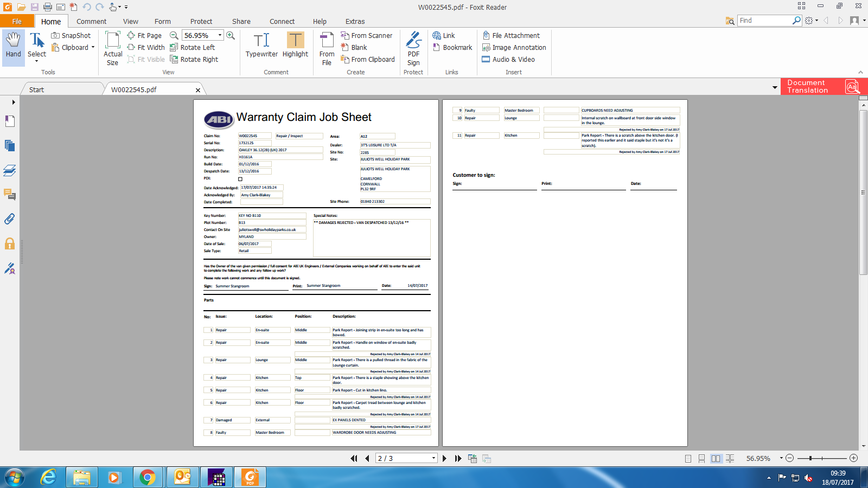
Task: Enable facing two-page view mode
Action: click(x=716, y=459)
